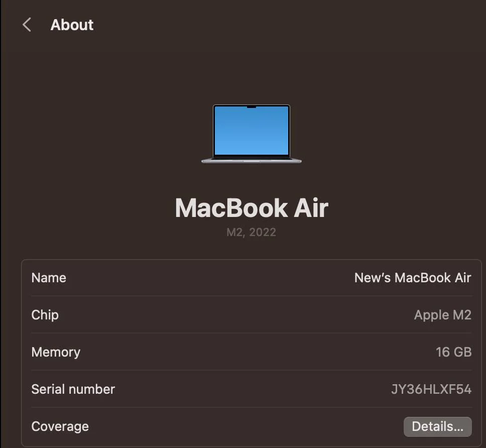486x448 pixels.
Task: Click the laptop's blue display in the image
Action: [251, 132]
